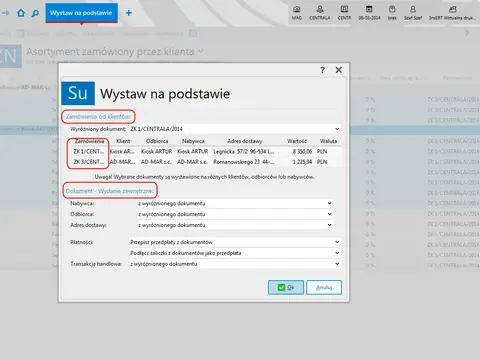480x360 pixels.
Task: Click the 'AD-MAR s.c.' Odbiorca cell
Action: pyautogui.click(x=156, y=162)
